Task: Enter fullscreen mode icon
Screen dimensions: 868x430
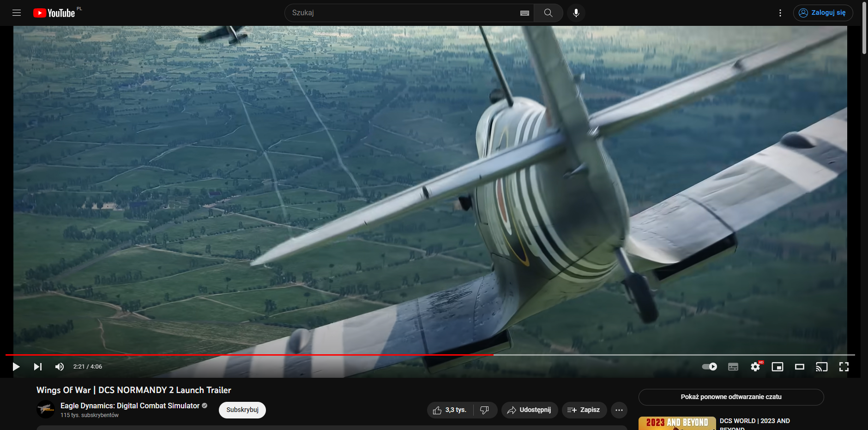Action: pos(844,367)
